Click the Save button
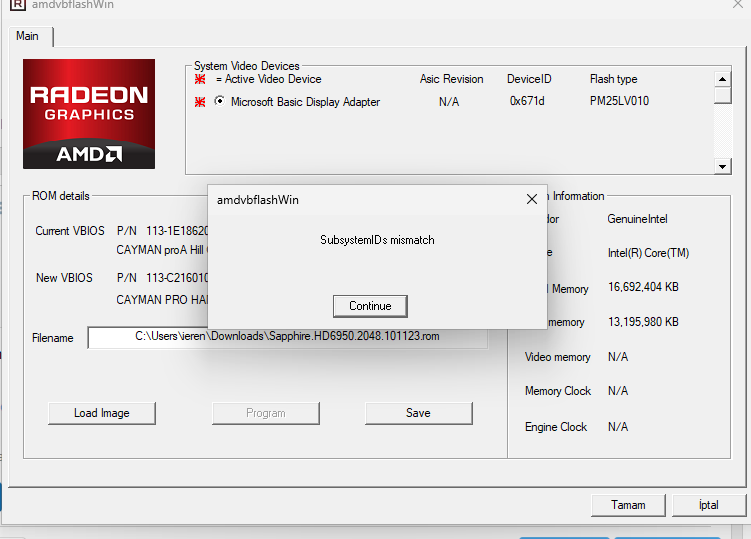751x539 pixels. pyautogui.click(x=419, y=413)
